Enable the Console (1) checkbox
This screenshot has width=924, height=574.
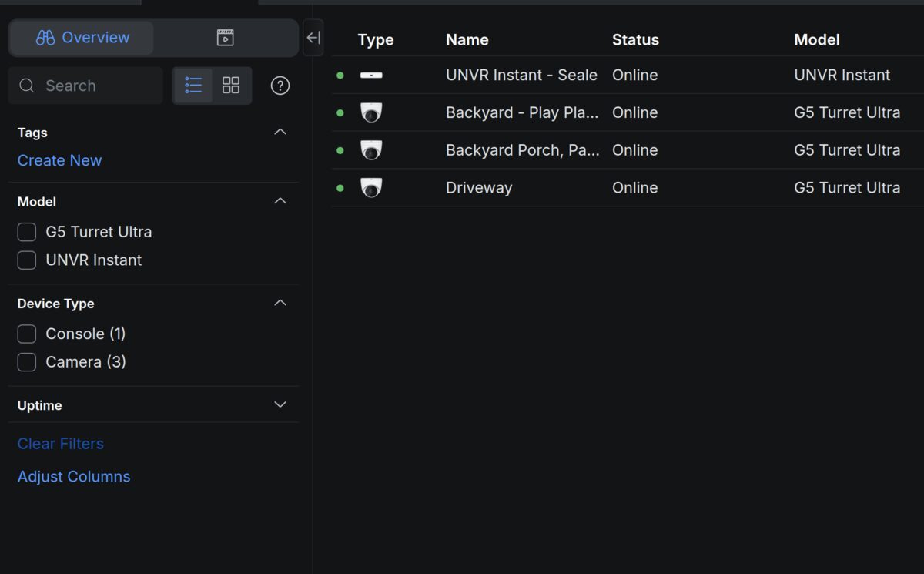point(27,334)
